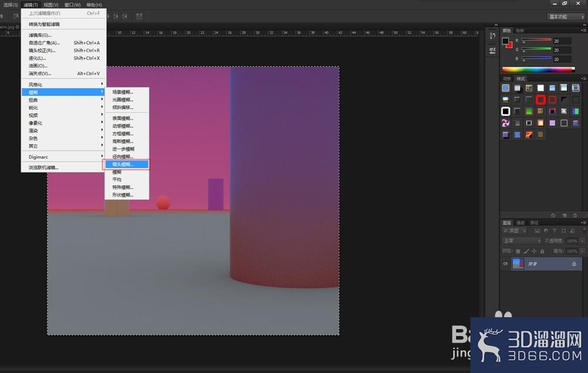Switch to the 颜色 (Color) tab
The image size is (588, 373).
507,31
